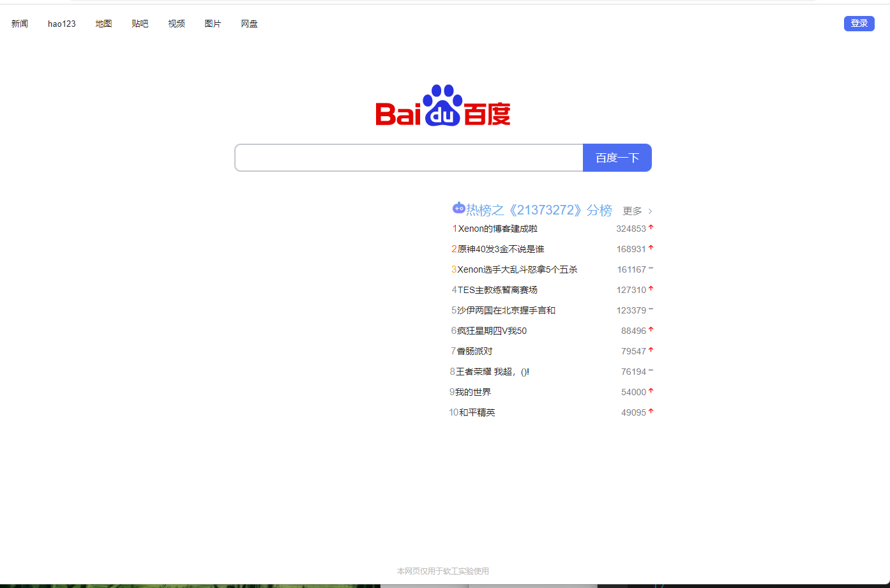
Task: Open hot item 沙伊两国在北京握手言和
Action: click(506, 310)
